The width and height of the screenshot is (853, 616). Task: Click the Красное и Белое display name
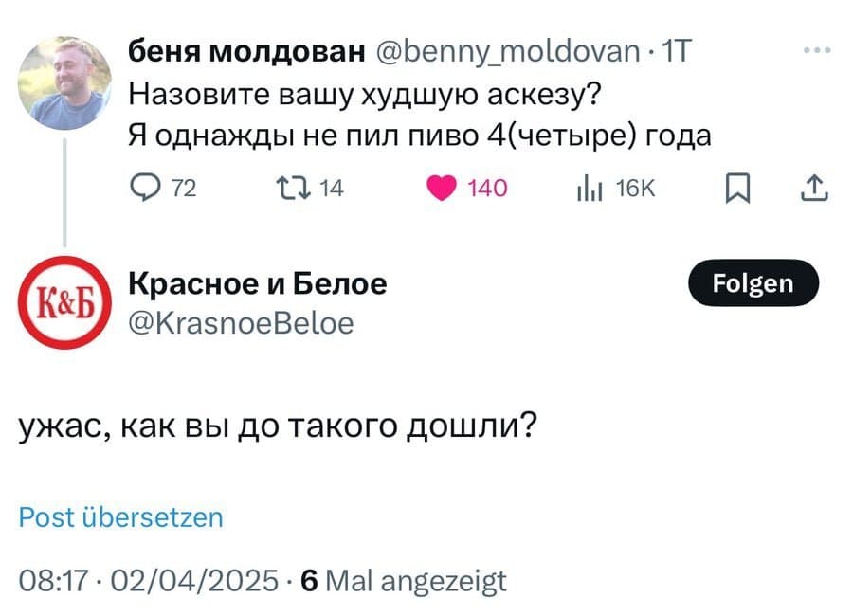click(x=257, y=282)
